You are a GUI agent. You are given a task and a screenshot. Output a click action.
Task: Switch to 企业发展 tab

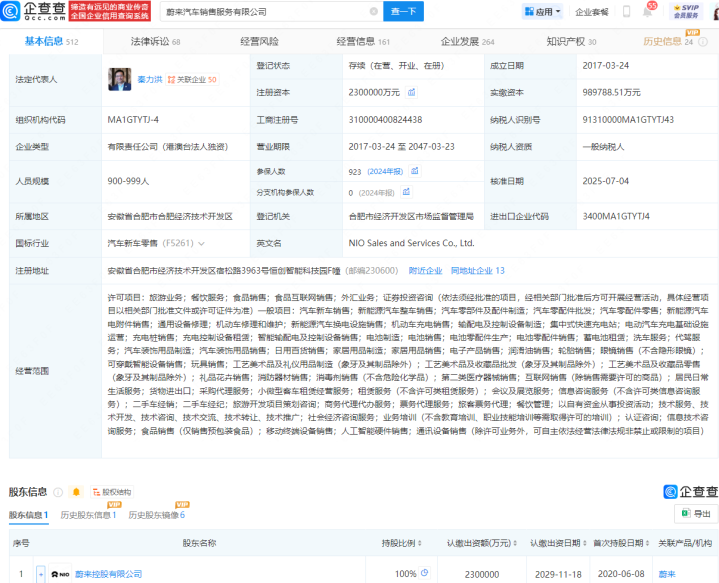467,42
